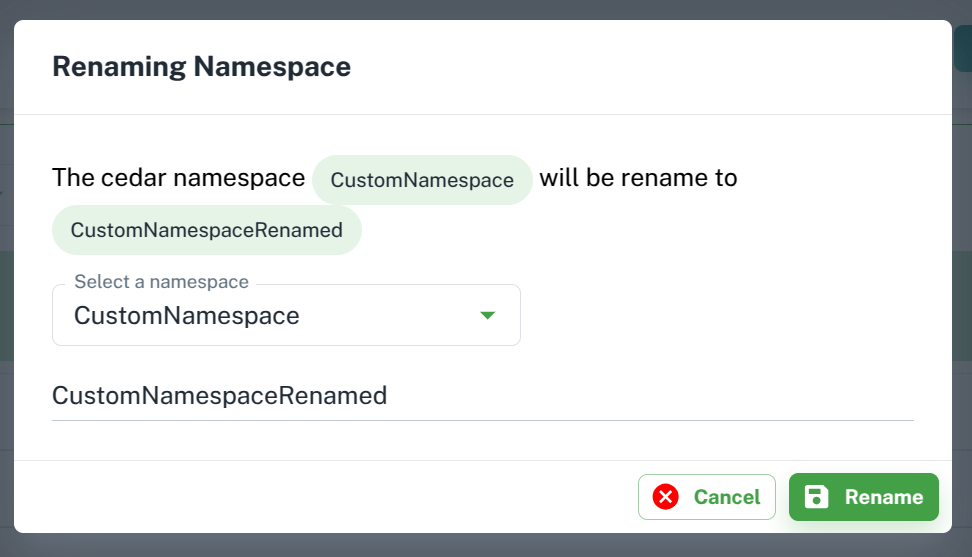Click the 'will be rename to' text
The height and width of the screenshot is (557, 972).
coord(638,178)
